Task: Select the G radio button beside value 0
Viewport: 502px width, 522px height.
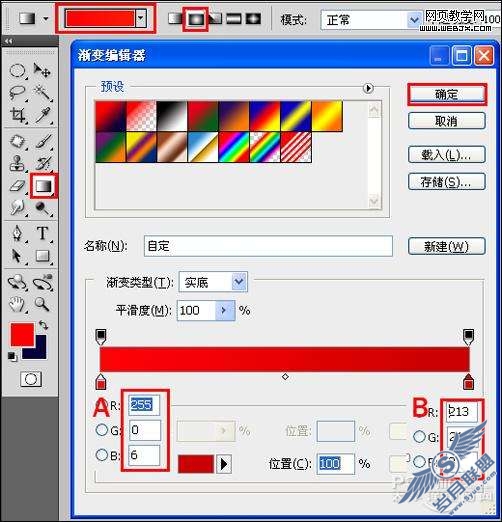Action: pyautogui.click(x=102, y=430)
